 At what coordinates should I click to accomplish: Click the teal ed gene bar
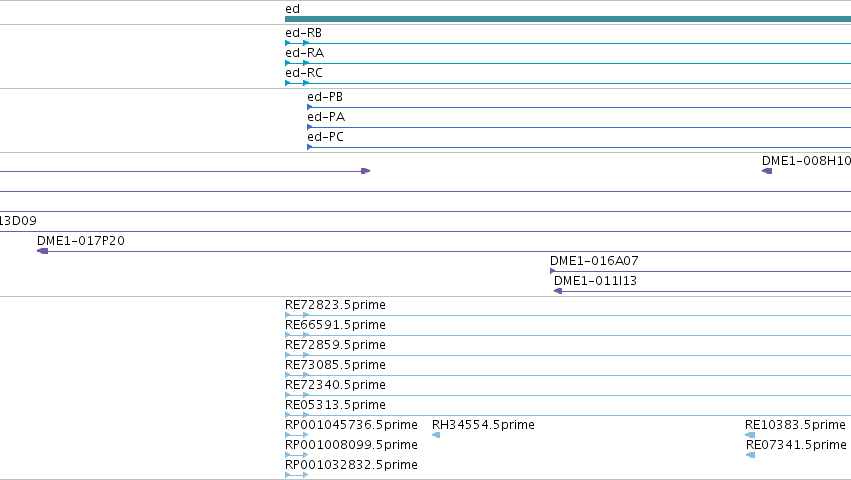pyautogui.click(x=568, y=19)
